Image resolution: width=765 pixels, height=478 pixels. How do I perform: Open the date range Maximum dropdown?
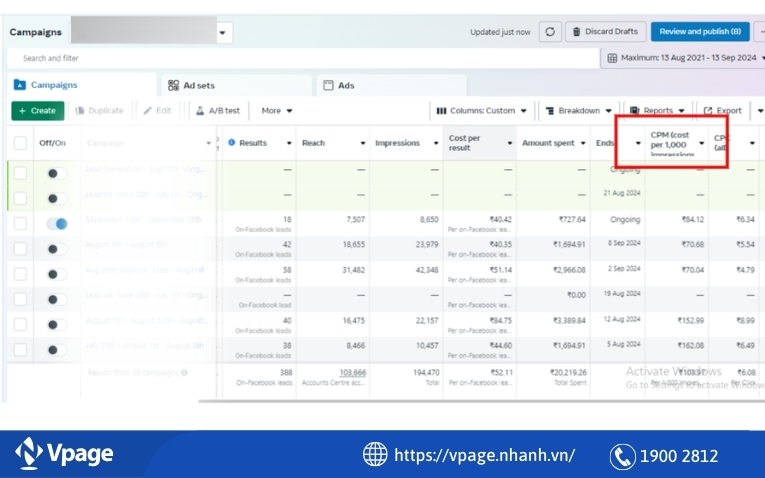[x=682, y=58]
